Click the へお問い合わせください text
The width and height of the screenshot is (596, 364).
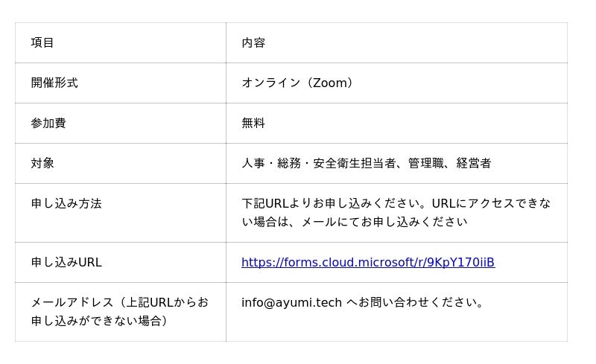(415, 302)
